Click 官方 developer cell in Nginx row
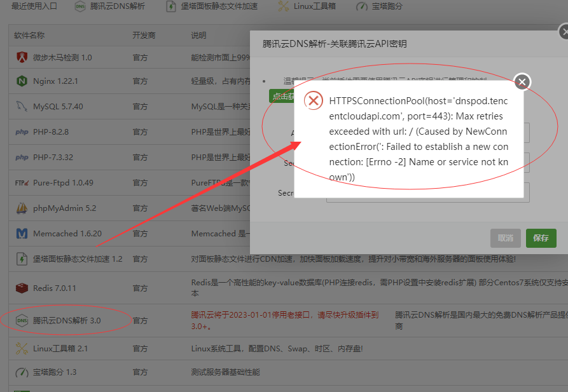This screenshot has width=568, height=392. click(140, 81)
